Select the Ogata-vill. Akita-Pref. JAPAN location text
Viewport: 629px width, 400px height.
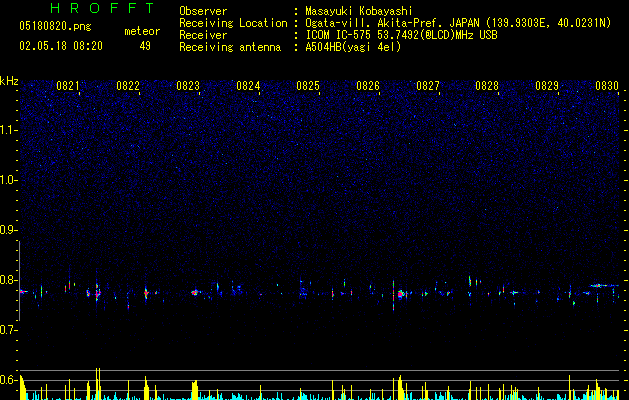tap(458, 23)
